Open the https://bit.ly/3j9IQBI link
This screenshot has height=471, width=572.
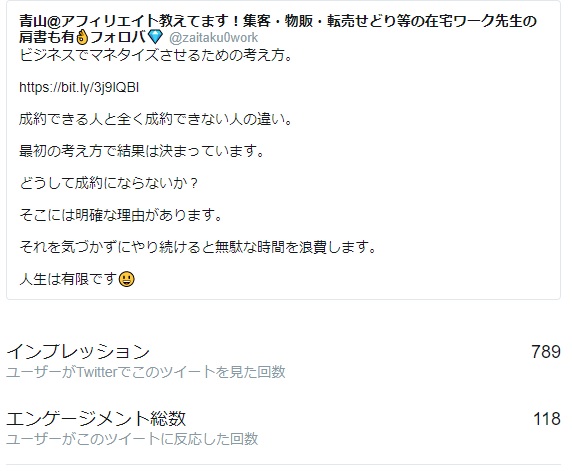point(79,88)
